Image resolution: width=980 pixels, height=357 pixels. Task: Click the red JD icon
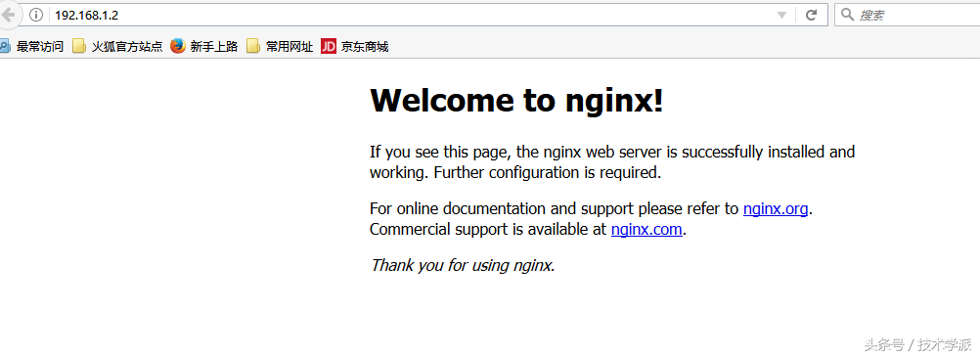[x=329, y=46]
